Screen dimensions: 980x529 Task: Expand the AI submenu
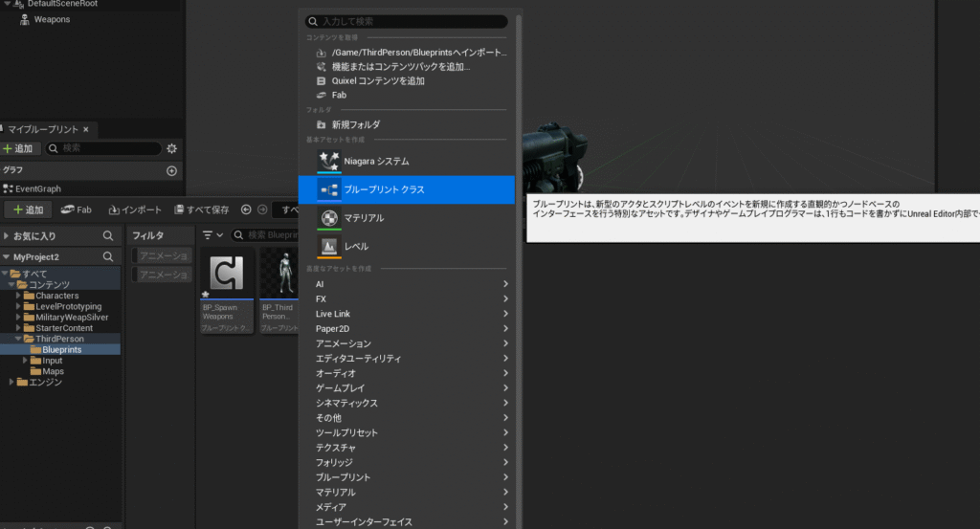point(406,284)
